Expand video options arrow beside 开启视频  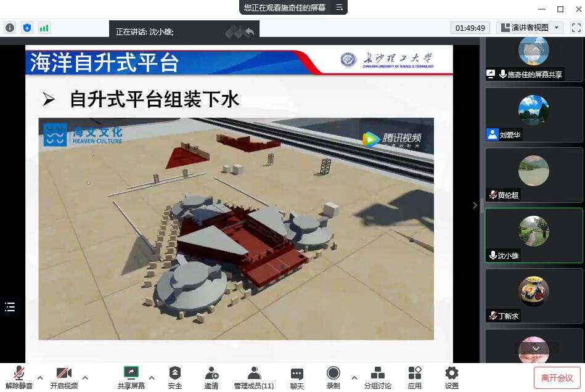pos(85,377)
